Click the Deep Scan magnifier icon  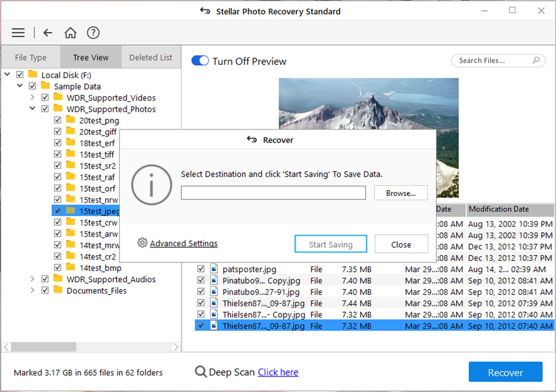tap(200, 372)
